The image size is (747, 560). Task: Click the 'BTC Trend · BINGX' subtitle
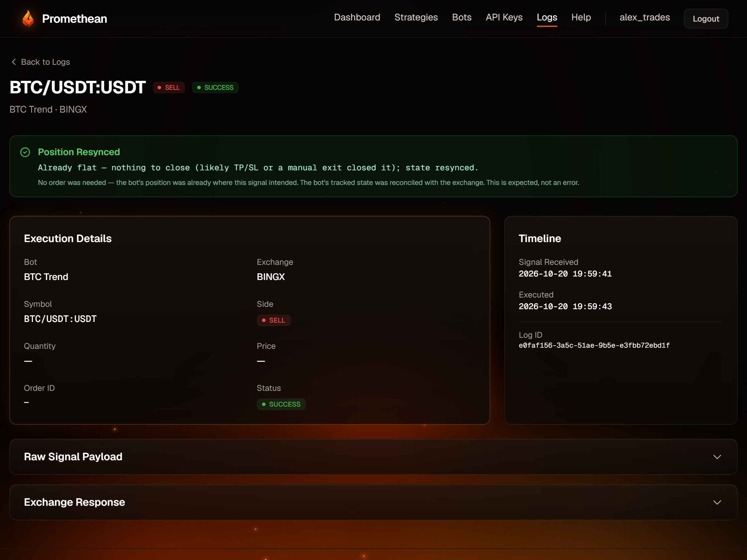48,109
